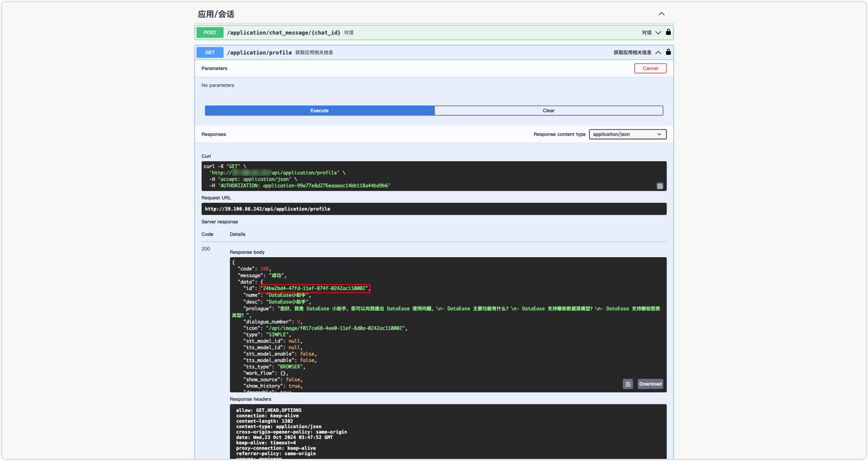This screenshot has width=868, height=461.
Task: Toggle the application/json content type selector
Action: 627,134
